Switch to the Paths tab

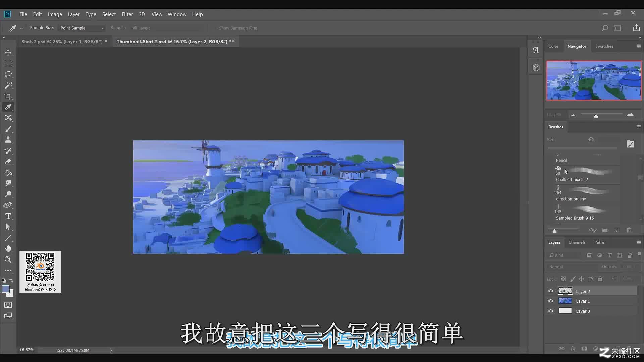(599, 242)
